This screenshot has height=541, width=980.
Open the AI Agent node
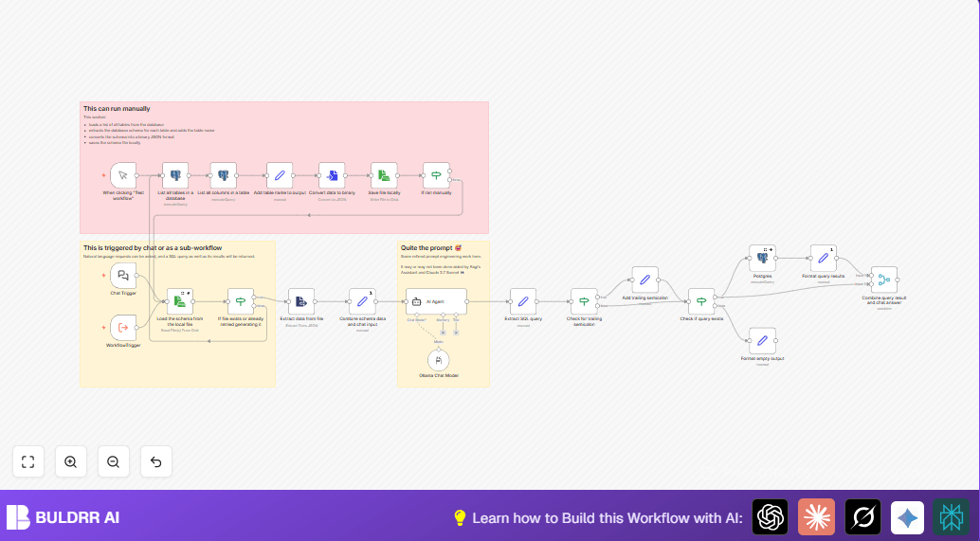click(436, 301)
